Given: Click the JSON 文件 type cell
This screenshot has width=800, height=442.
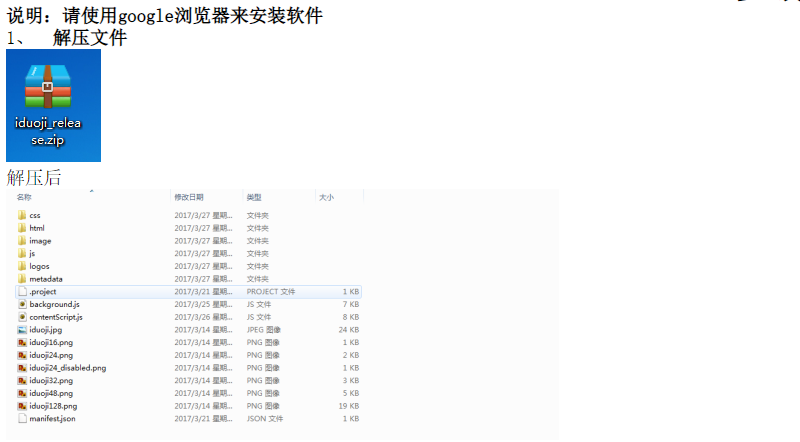Looking at the screenshot, I should pyautogui.click(x=265, y=419).
